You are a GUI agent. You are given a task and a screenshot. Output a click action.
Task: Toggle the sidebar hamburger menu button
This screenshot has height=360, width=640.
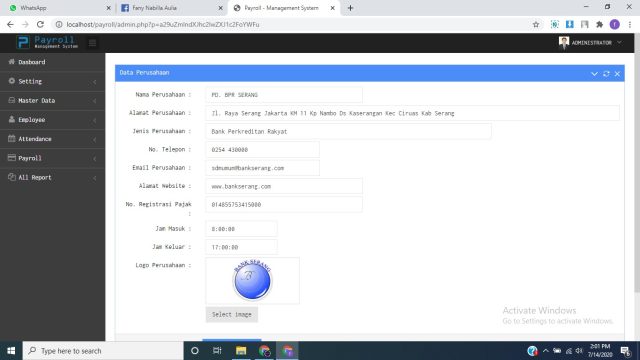pyautogui.click(x=92, y=42)
